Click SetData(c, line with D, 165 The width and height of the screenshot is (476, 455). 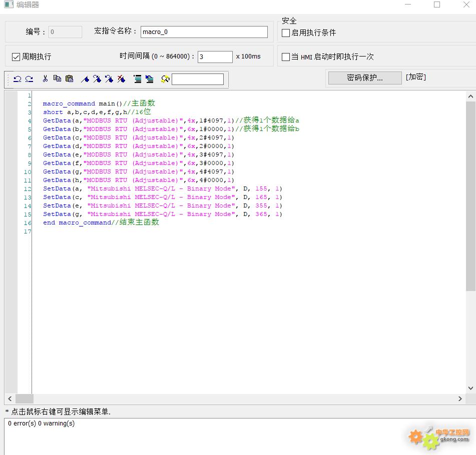(x=162, y=197)
